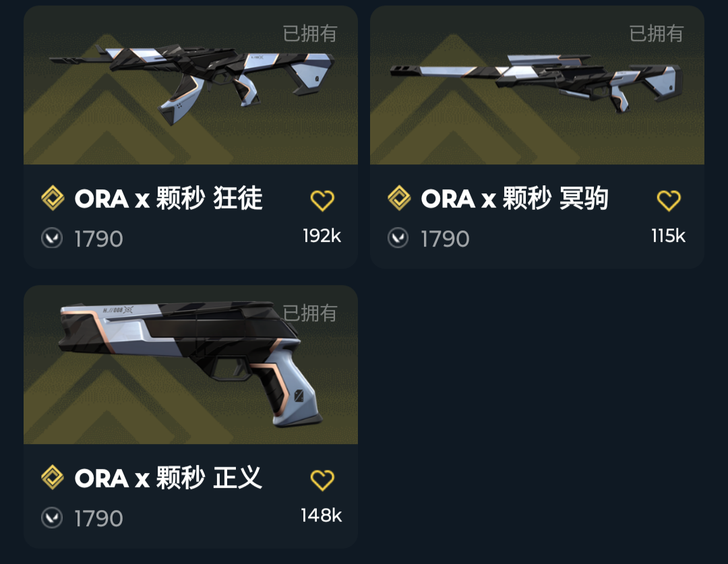Click the 148k likes count

point(322,515)
